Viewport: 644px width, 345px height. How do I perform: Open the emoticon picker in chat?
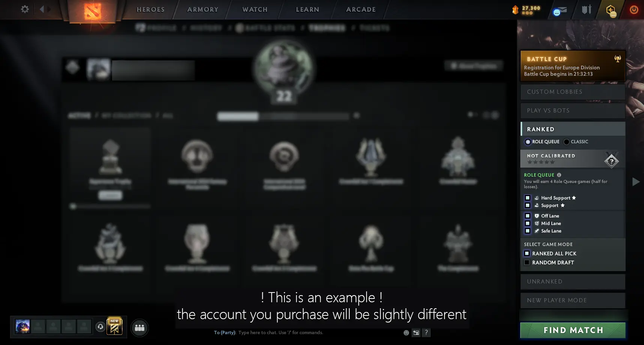pyautogui.click(x=406, y=333)
